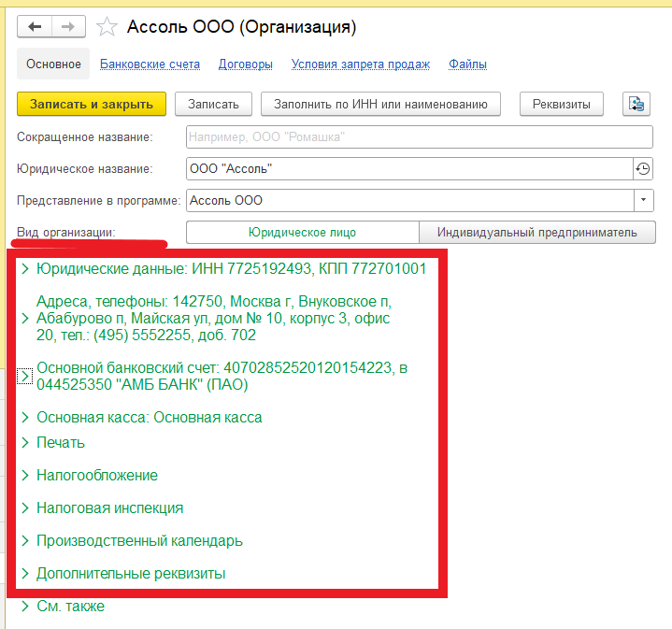Add organization to favorites with star icon
This screenshot has width=672, height=629.
[107, 26]
